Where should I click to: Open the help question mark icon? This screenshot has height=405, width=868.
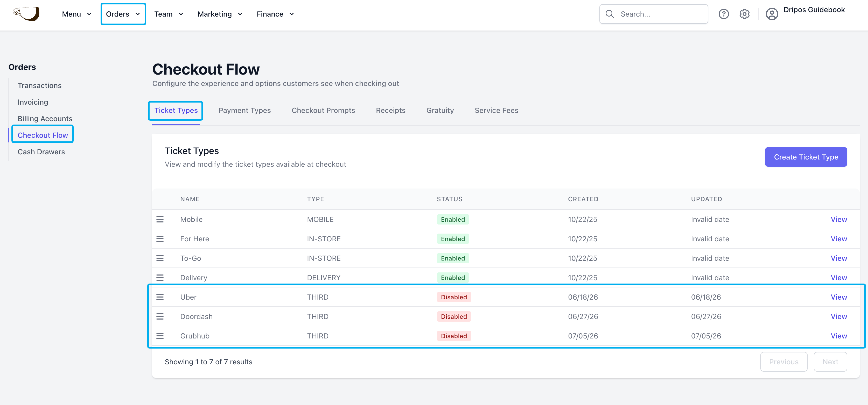(723, 14)
